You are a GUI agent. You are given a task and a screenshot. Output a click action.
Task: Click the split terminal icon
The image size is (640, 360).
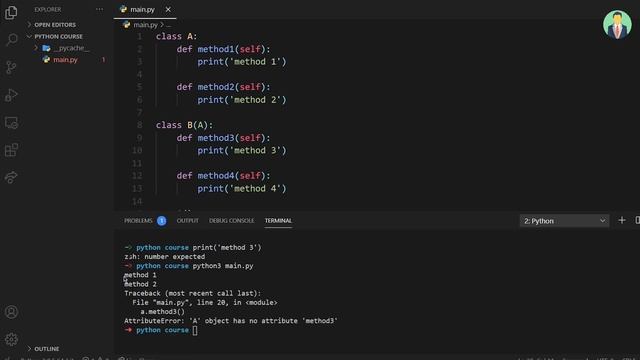coord(637,220)
